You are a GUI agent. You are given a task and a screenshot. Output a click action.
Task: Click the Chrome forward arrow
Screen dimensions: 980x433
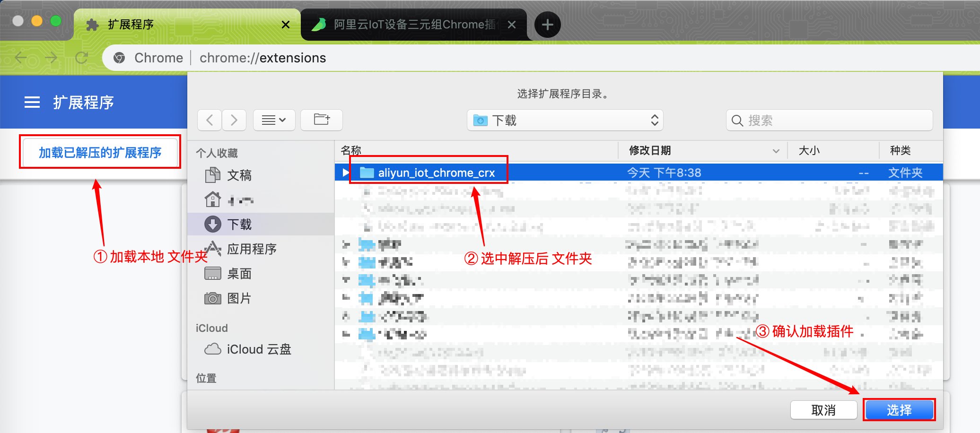[51, 58]
